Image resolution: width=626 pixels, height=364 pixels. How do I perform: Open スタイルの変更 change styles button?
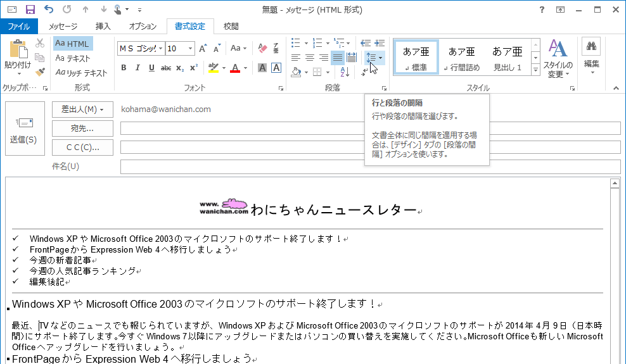pyautogui.click(x=558, y=59)
